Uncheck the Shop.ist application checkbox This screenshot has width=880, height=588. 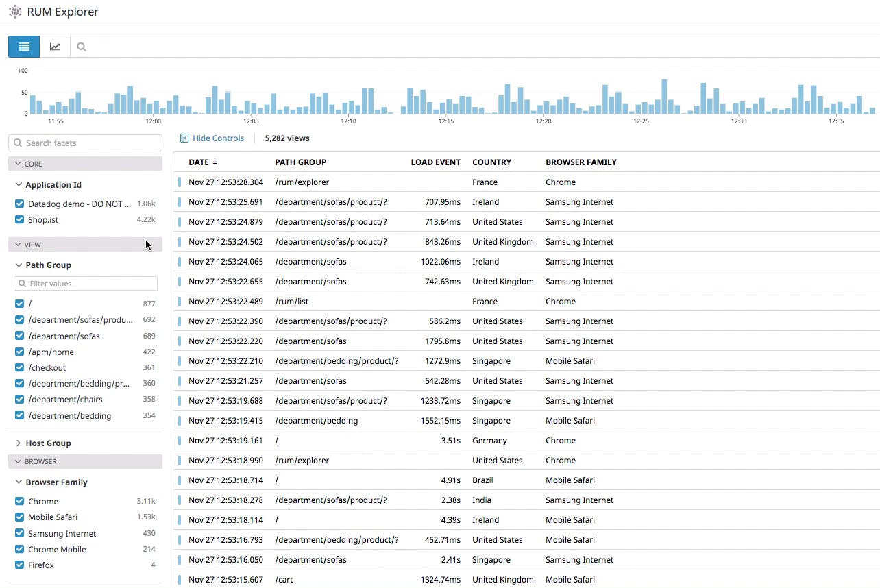coord(19,220)
